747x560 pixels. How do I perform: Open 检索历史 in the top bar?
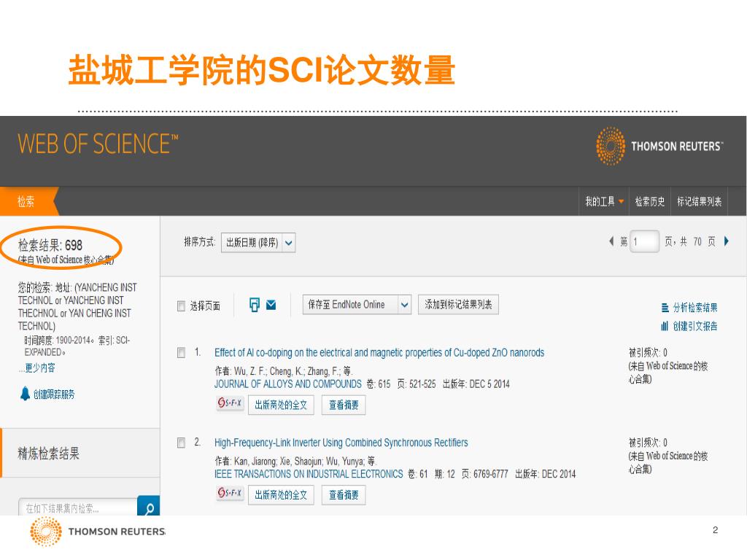coord(650,201)
